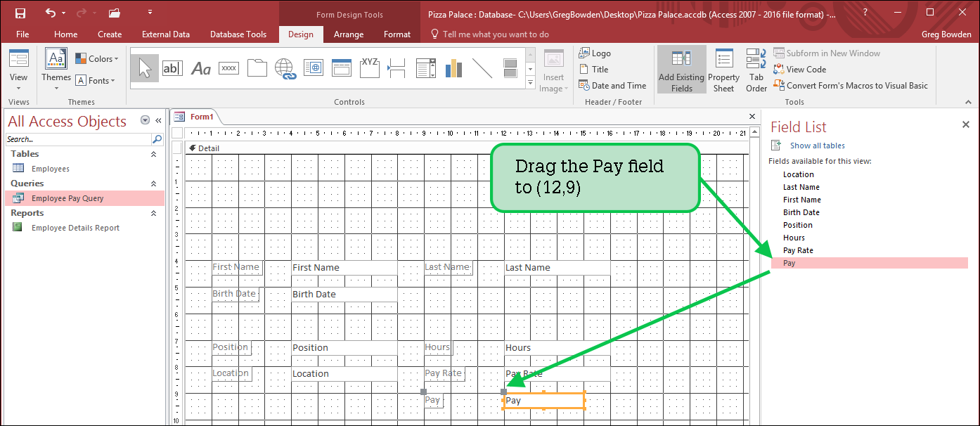Select the Combo Box control
The height and width of the screenshot is (426, 980).
(x=426, y=68)
